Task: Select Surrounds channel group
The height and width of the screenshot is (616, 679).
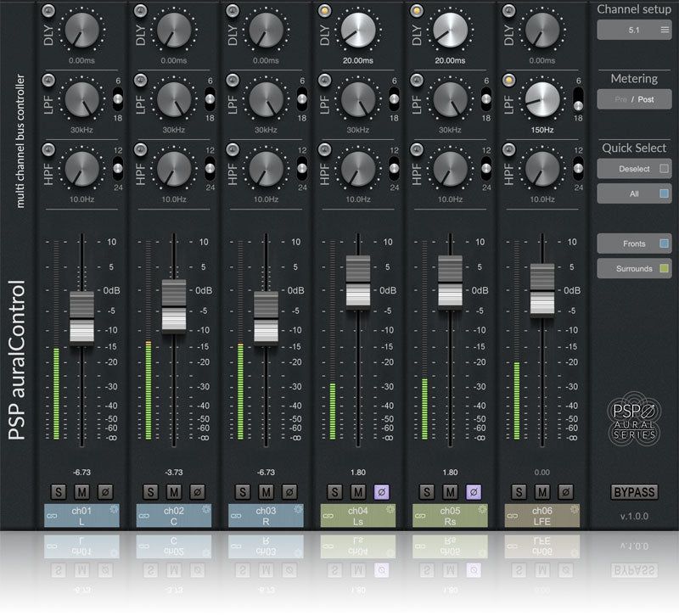Action: click(x=634, y=268)
